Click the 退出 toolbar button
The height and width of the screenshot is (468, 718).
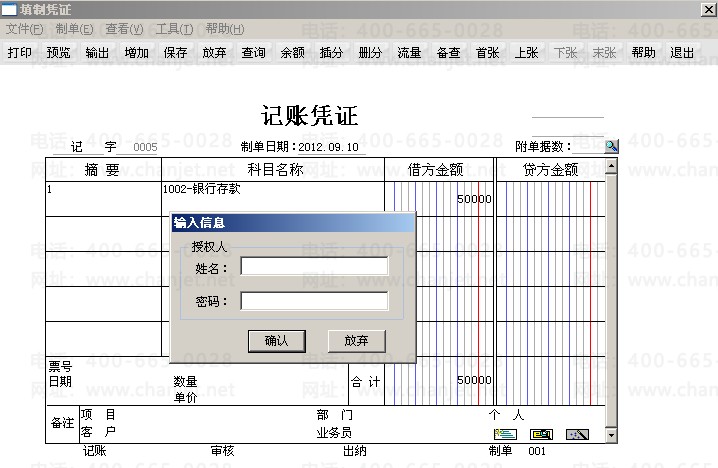coord(682,53)
